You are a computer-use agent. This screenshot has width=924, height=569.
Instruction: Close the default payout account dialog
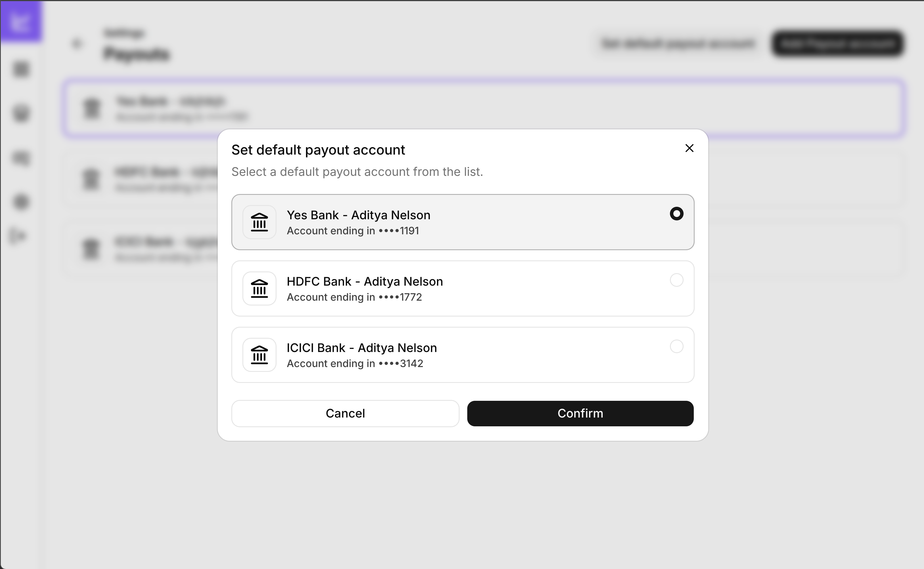[689, 148]
